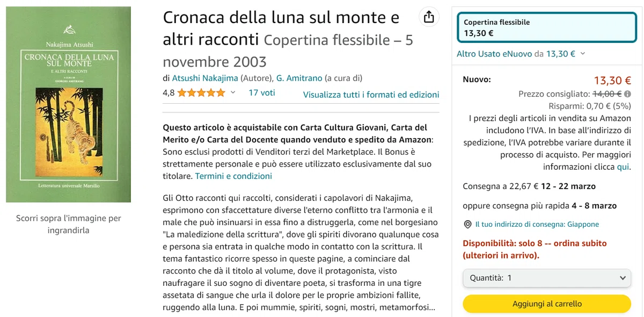Viewport: 644px width, 317px height.
Task: Open the Atsushi Nakajima author link
Action: [205, 78]
